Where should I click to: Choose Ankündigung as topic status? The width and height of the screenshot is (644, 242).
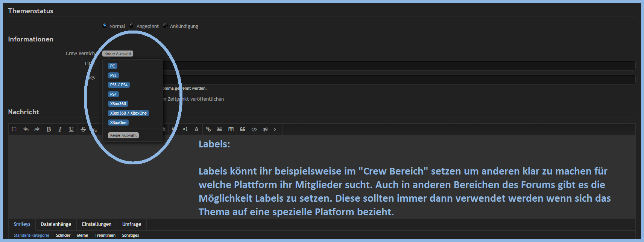click(165, 26)
